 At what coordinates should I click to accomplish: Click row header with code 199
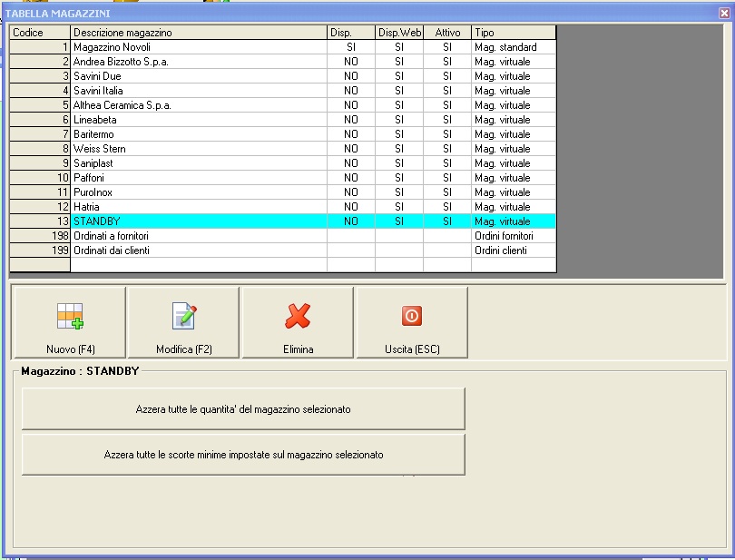[40, 251]
